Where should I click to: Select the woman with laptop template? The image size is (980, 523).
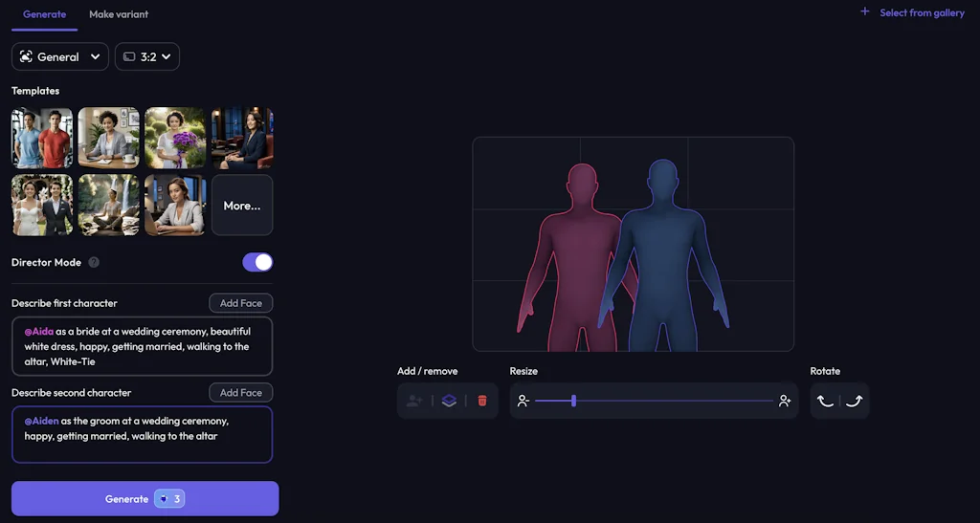tap(175, 206)
